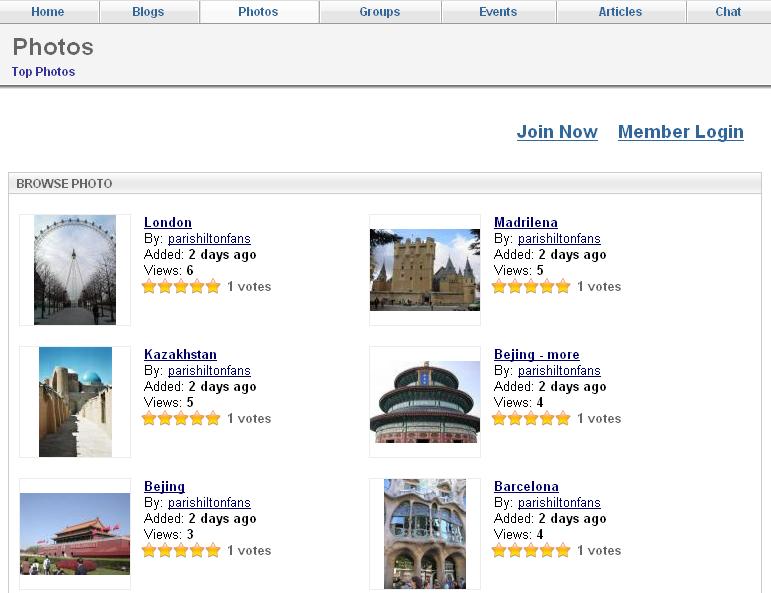Rate Bejing - more with the fifth star
Viewport: 771px width, 593px height.
pos(563,419)
